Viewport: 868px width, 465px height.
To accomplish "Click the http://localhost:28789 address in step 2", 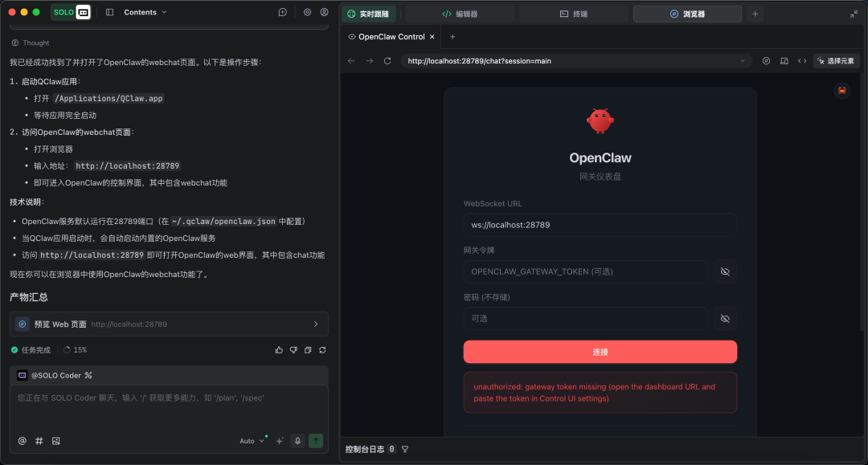I will pos(127,166).
